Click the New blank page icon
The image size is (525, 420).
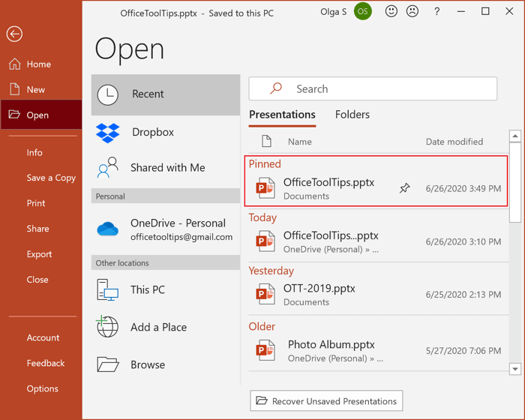click(x=15, y=89)
